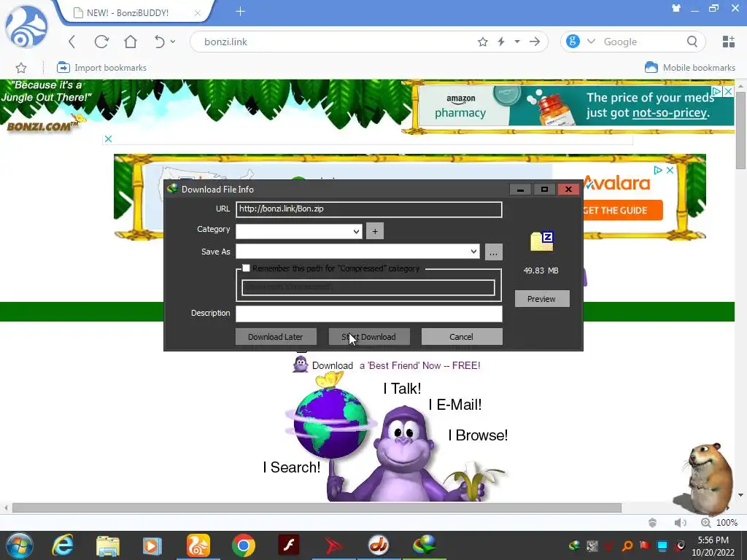Image resolution: width=747 pixels, height=560 pixels.
Task: Open Mobile bookmarks
Action: click(x=690, y=68)
